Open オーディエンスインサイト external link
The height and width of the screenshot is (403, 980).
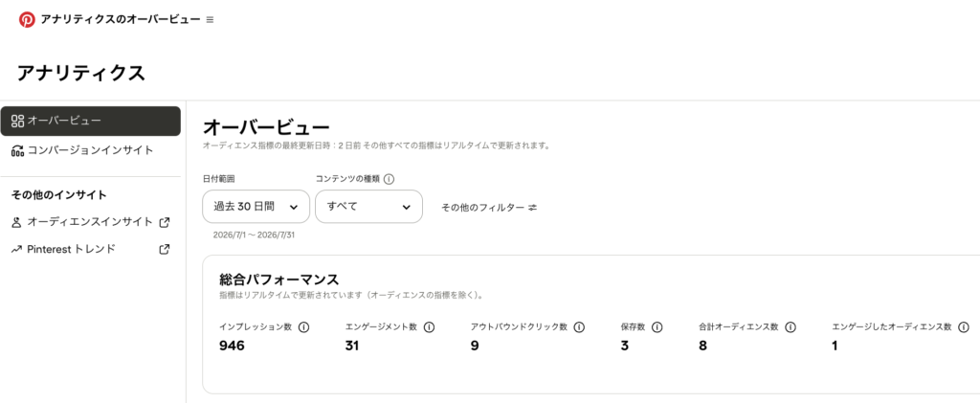click(91, 222)
